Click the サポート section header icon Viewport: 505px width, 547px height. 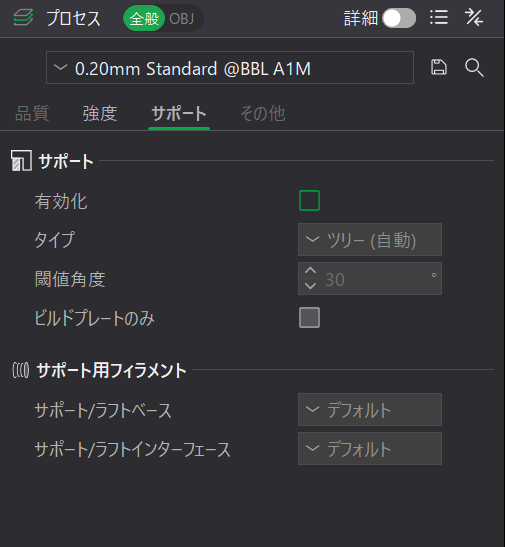point(21,160)
